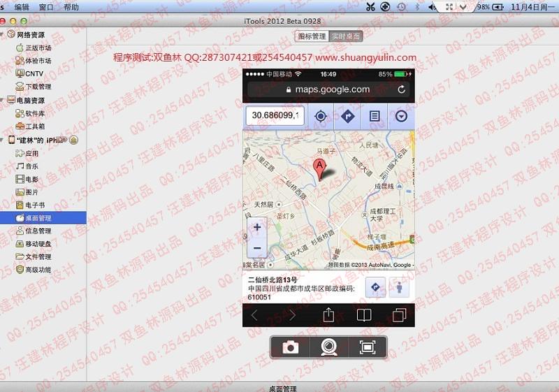Click the maps.google.com address bar
Viewport: 559px width, 392px height.
pyautogui.click(x=328, y=89)
